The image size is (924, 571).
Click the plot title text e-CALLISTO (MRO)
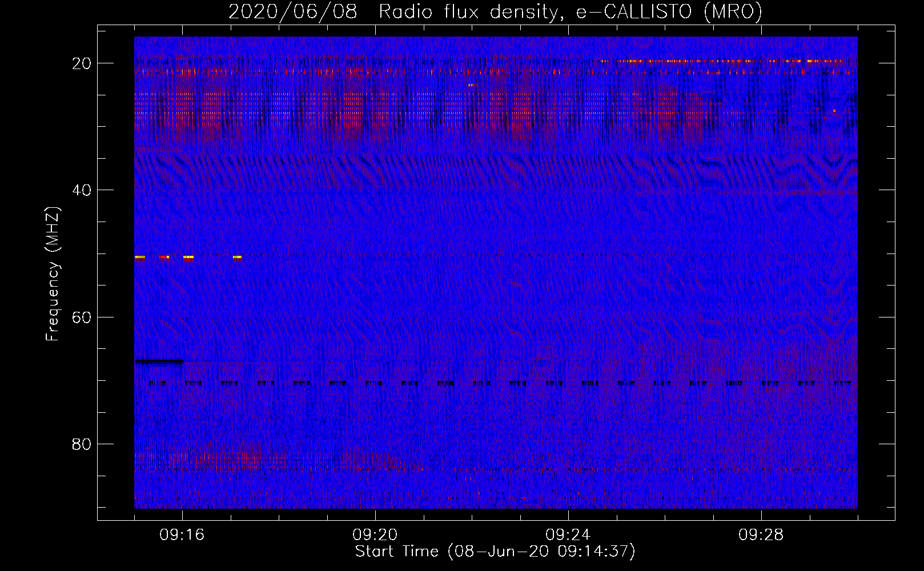coord(669,12)
